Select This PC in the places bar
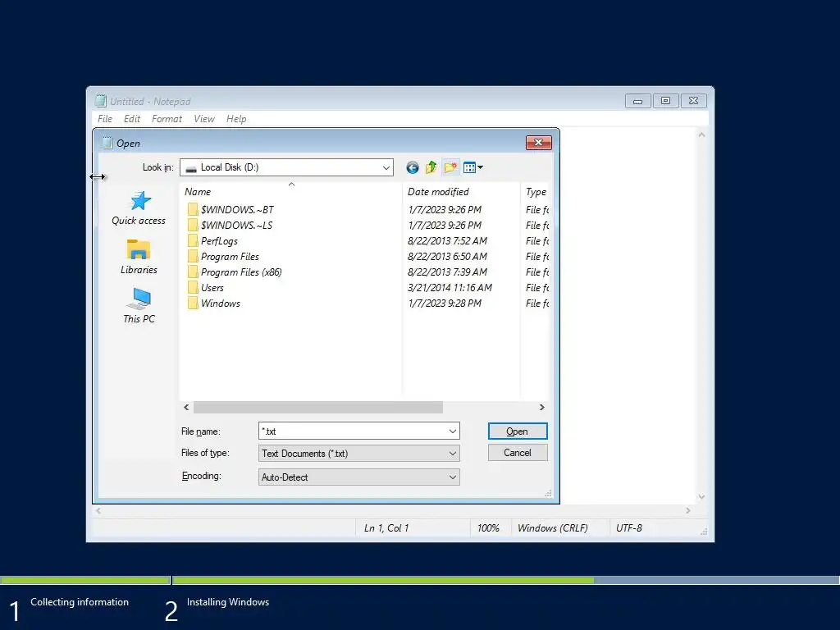 pos(139,306)
